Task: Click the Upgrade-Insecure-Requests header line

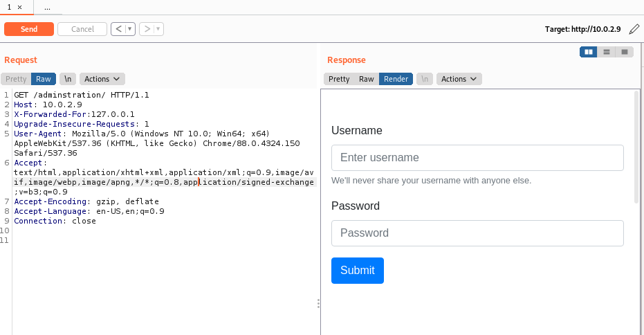Action: pyautogui.click(x=82, y=124)
